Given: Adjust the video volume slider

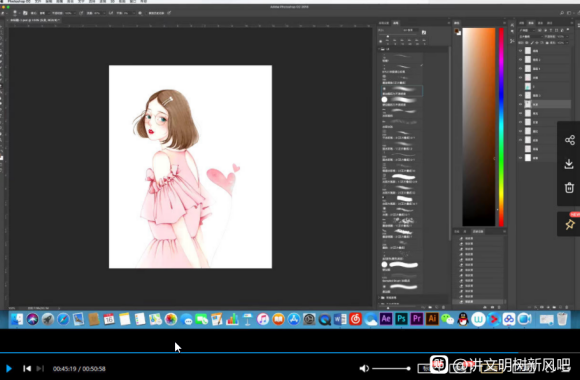Looking at the screenshot, I should [x=391, y=369].
